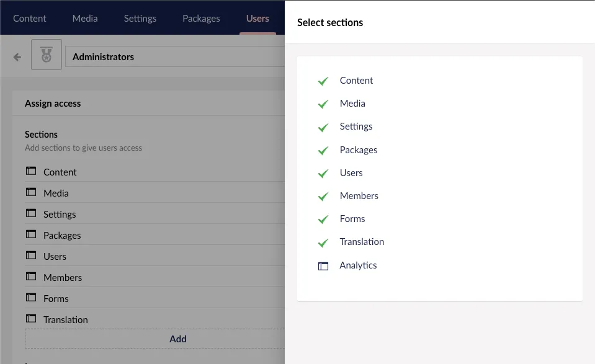Click the Forms section icon in Assign access

click(31, 298)
